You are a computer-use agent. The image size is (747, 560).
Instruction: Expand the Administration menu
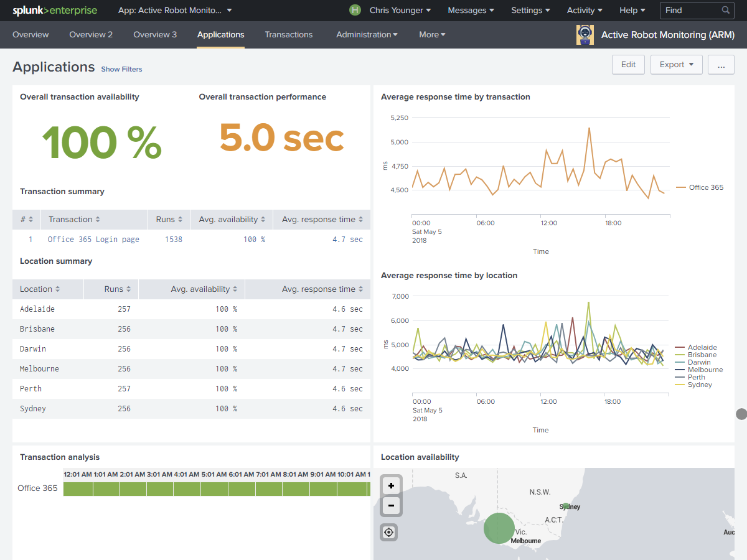coord(367,35)
